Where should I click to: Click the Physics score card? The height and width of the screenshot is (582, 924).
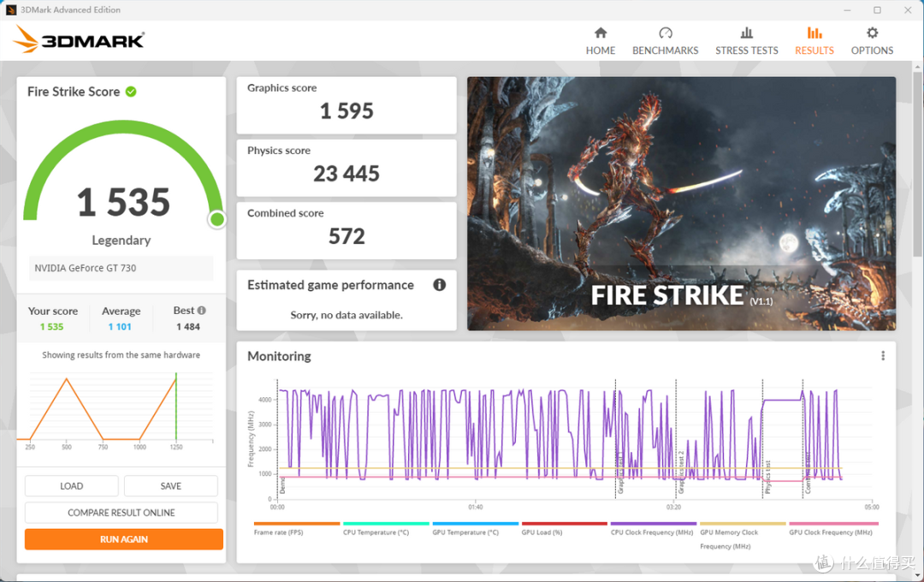[x=346, y=168]
